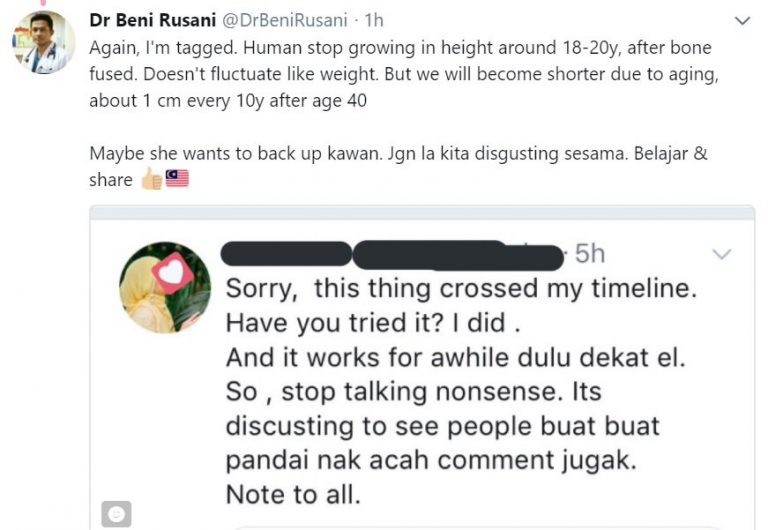Click the second blacked-out handle bar
Screen dimensions: 768x530
458,255
